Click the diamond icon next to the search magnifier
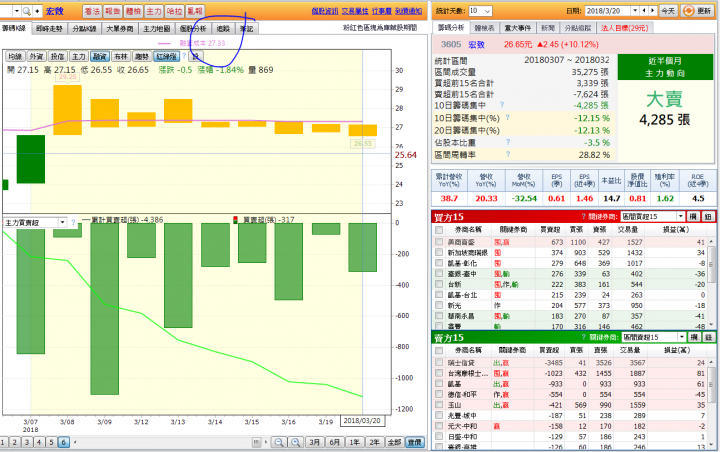The height and width of the screenshot is (452, 720). (37, 11)
